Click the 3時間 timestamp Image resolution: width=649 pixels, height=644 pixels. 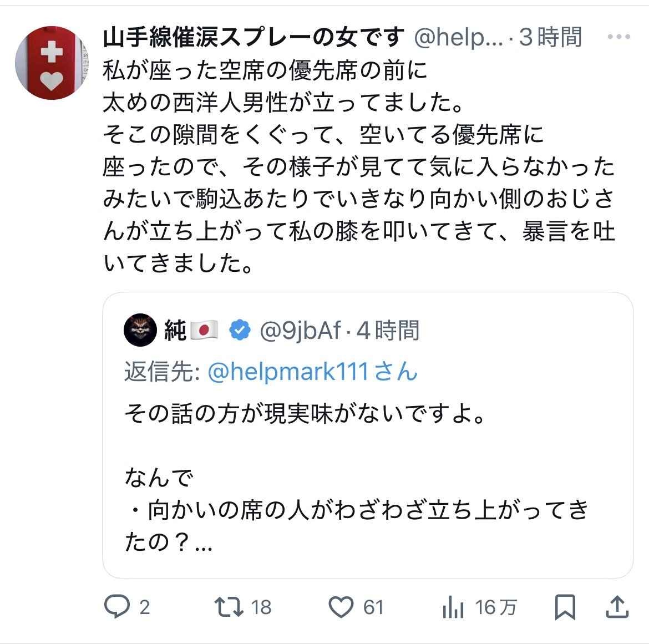pos(551,37)
